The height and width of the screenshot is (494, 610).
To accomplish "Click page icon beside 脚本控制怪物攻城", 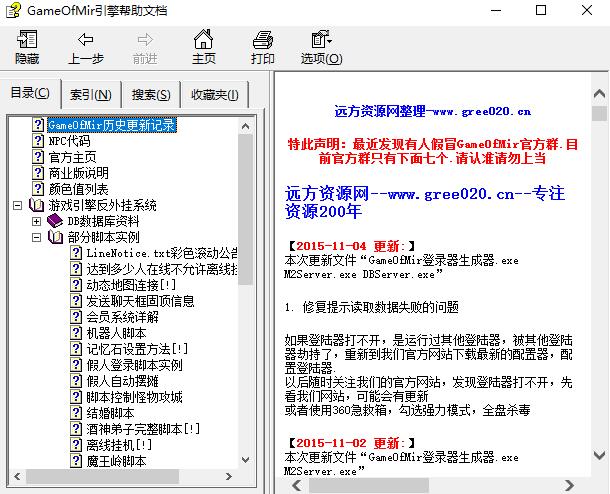I will point(76,396).
